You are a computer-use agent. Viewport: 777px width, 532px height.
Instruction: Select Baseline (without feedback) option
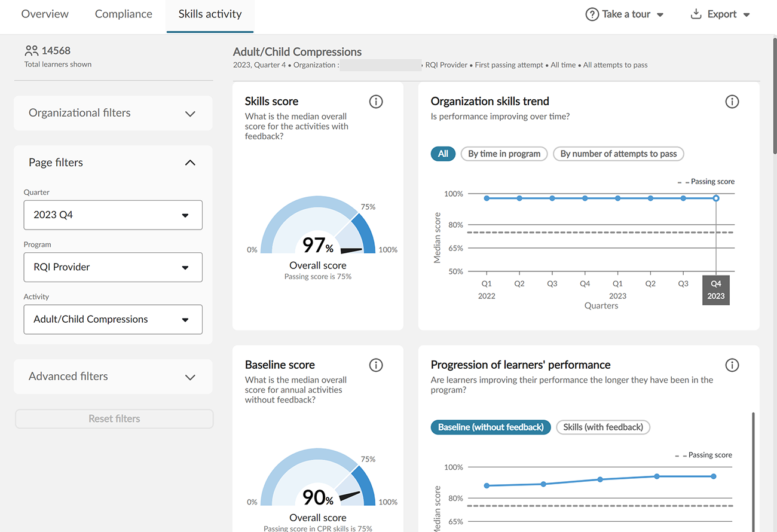pyautogui.click(x=491, y=427)
